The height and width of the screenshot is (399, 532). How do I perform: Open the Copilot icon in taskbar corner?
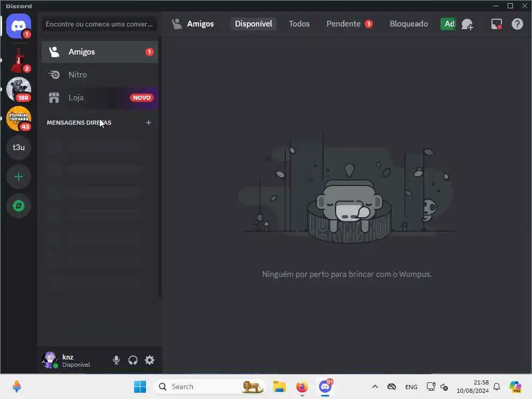(515, 387)
